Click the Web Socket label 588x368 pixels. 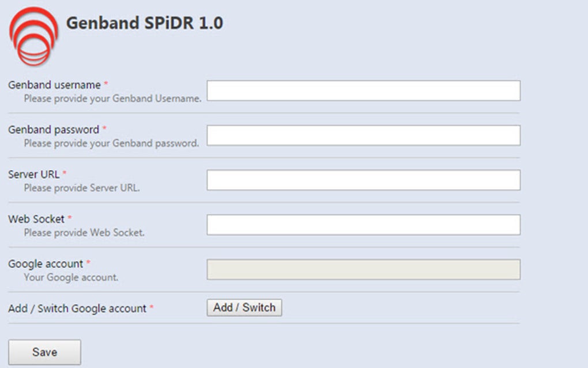coord(35,219)
